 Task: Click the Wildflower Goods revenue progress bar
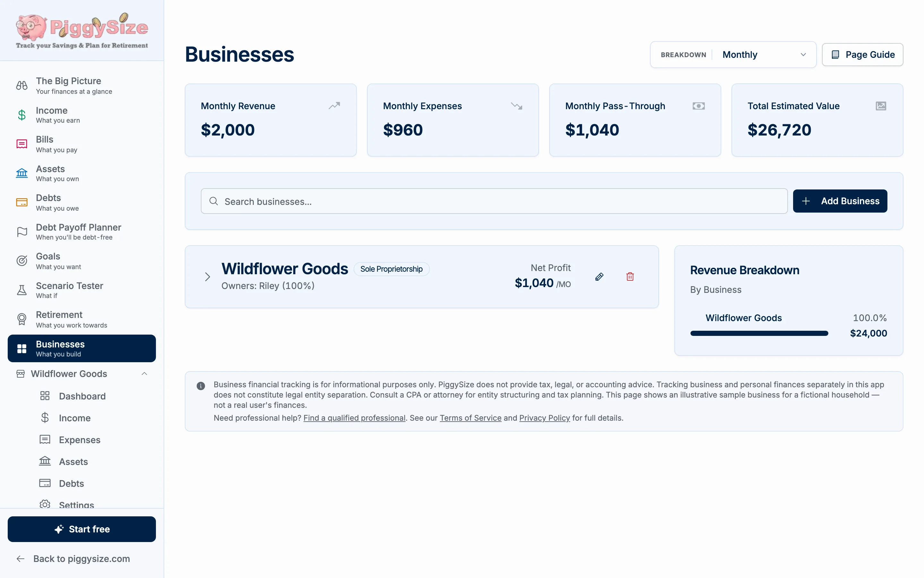point(759,333)
